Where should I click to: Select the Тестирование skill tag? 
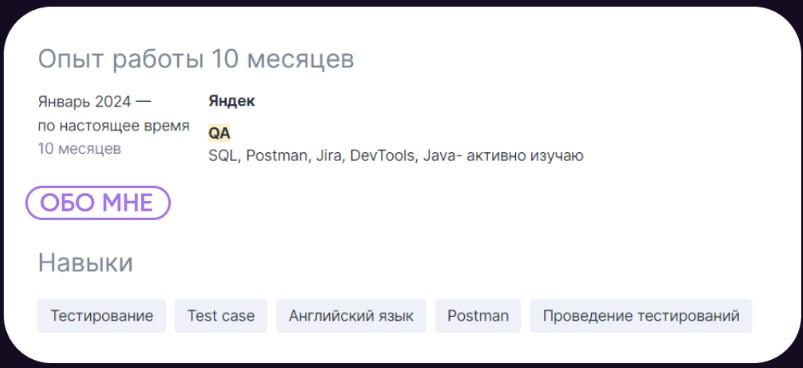[x=101, y=316]
